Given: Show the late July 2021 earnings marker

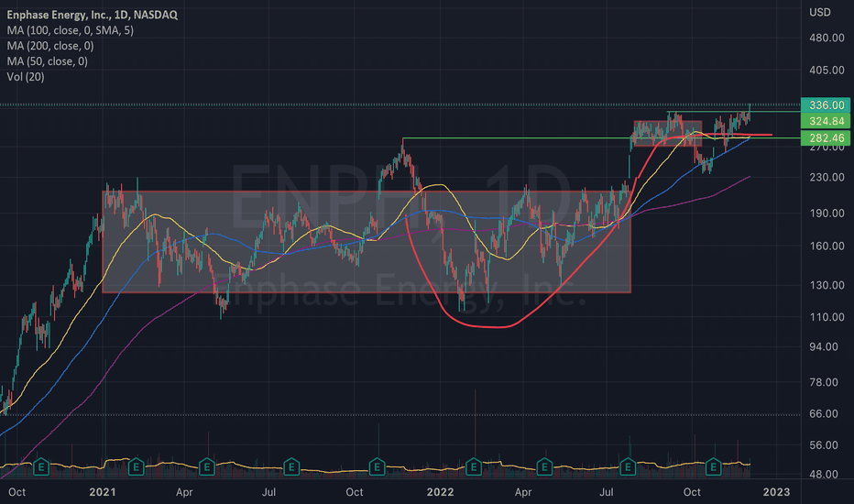Looking at the screenshot, I should (291, 467).
